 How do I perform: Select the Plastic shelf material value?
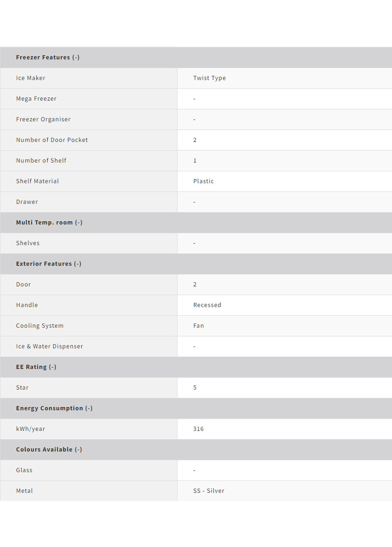pos(203,181)
